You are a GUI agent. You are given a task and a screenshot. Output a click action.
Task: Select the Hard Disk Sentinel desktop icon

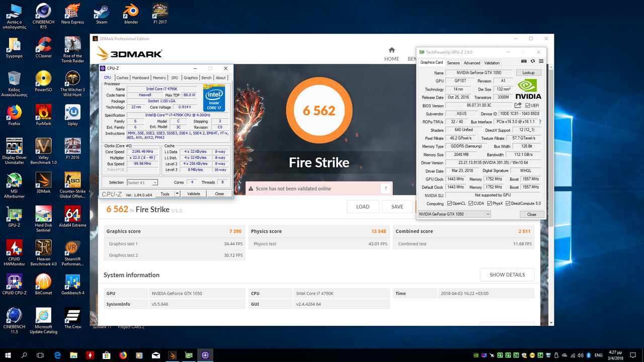tap(43, 219)
